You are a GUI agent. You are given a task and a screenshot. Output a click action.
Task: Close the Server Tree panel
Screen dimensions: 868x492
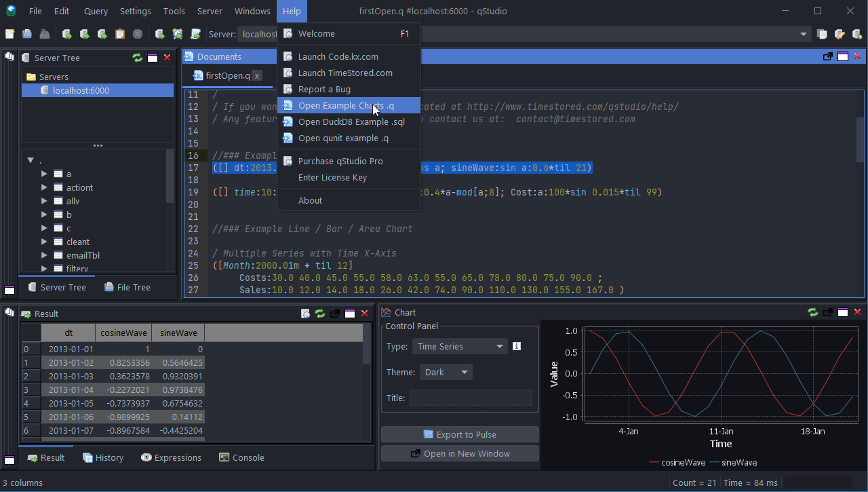[x=167, y=58]
